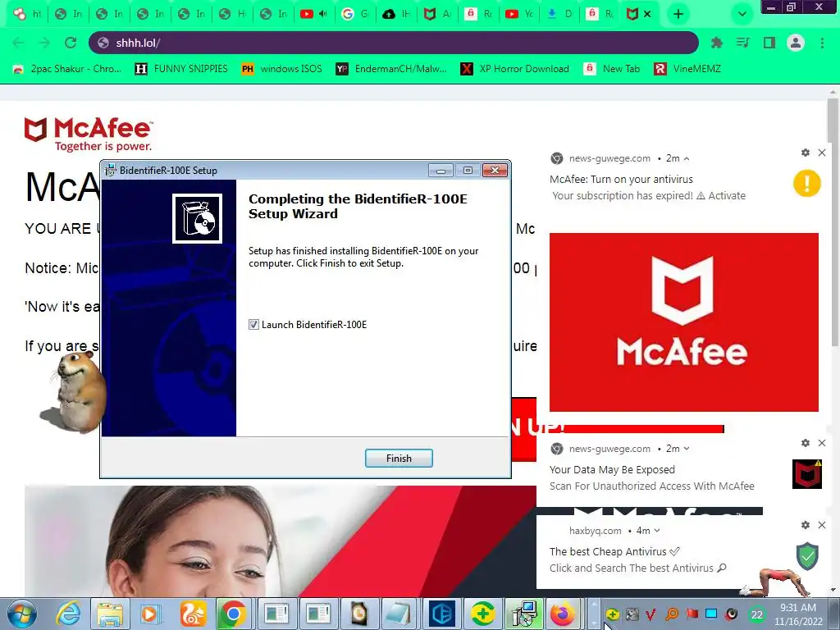This screenshot has height=630, width=840.
Task: Open Chrome taskbar icon
Action: (x=233, y=614)
